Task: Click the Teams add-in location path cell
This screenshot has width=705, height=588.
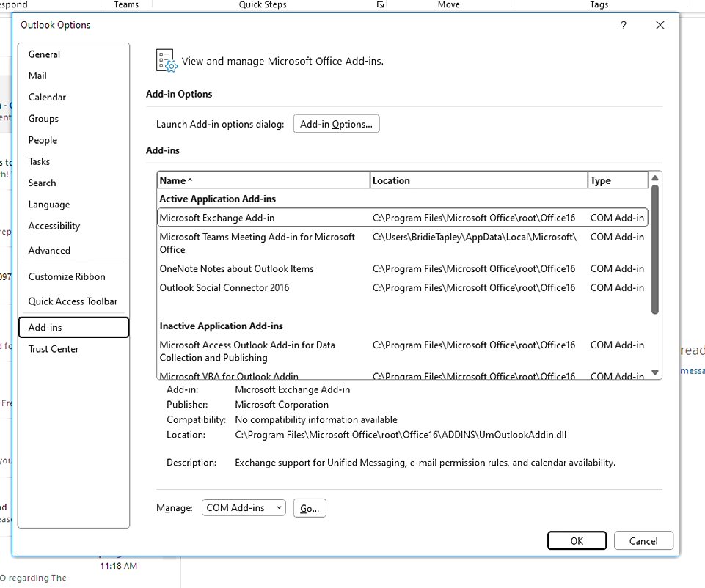Action: [x=475, y=237]
